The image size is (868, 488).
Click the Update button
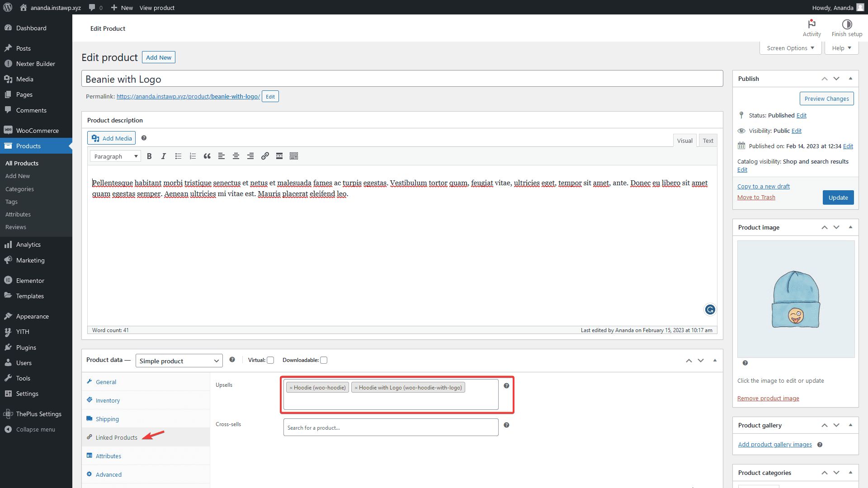(838, 197)
